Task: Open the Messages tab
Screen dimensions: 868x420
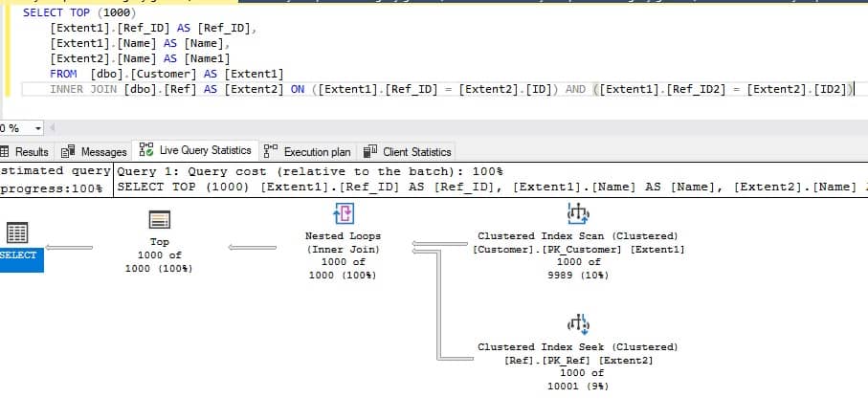Action: pyautogui.click(x=94, y=151)
